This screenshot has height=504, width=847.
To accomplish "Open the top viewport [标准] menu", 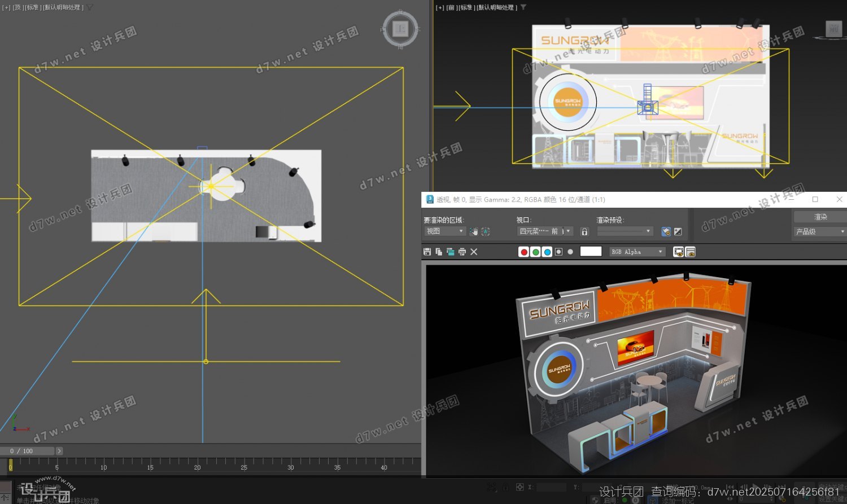I will [32, 7].
